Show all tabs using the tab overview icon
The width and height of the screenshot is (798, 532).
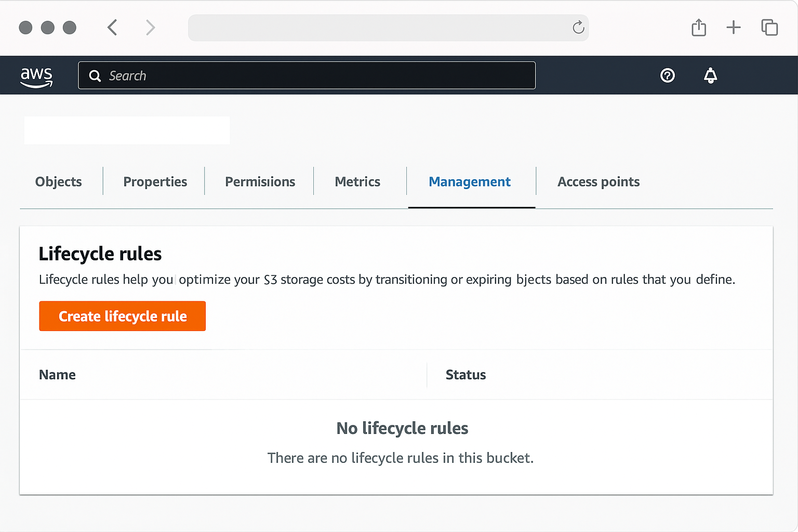[769, 28]
